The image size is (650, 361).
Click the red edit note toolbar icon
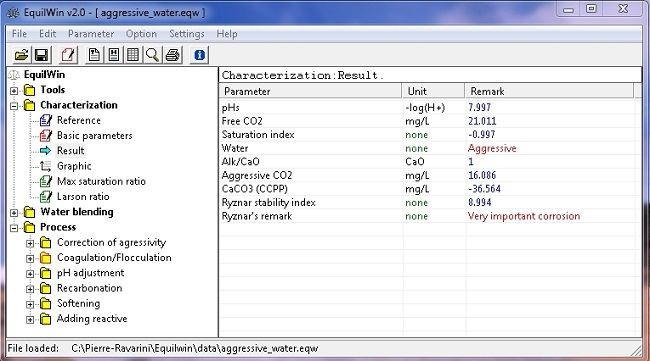click(x=68, y=55)
